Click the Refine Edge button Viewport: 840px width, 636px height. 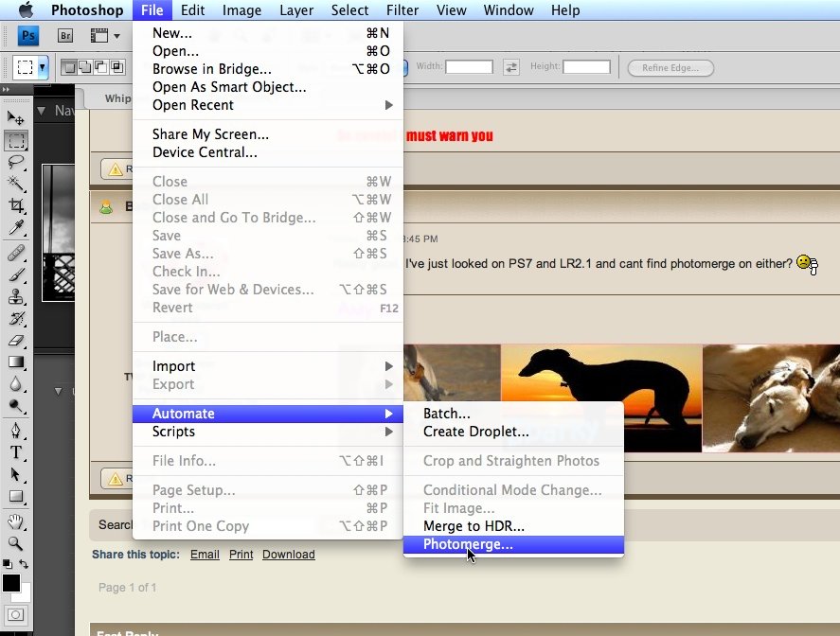tap(670, 68)
